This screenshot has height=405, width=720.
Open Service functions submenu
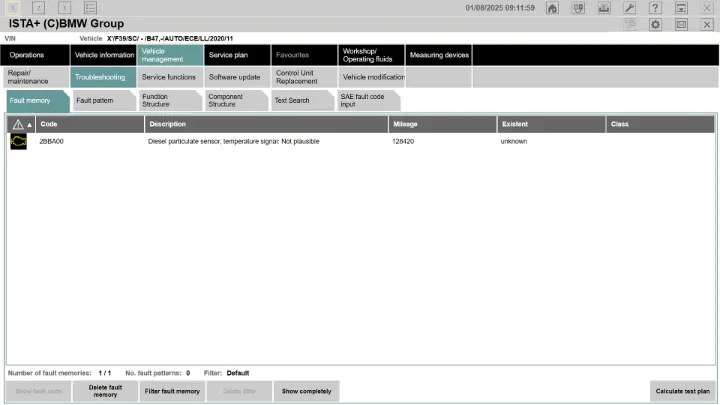click(x=170, y=77)
